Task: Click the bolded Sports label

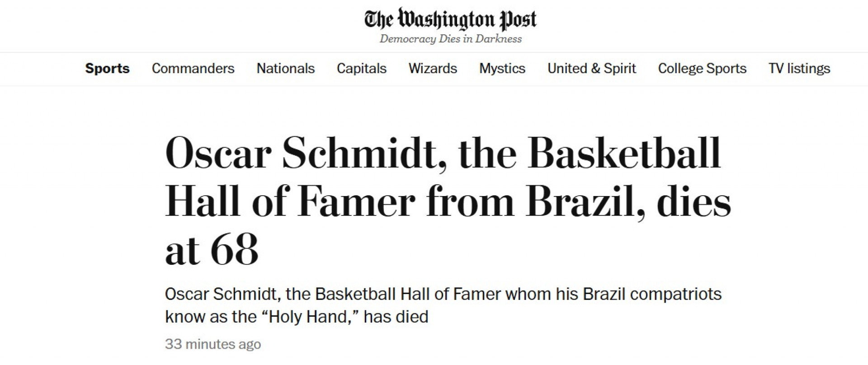Action: [107, 69]
